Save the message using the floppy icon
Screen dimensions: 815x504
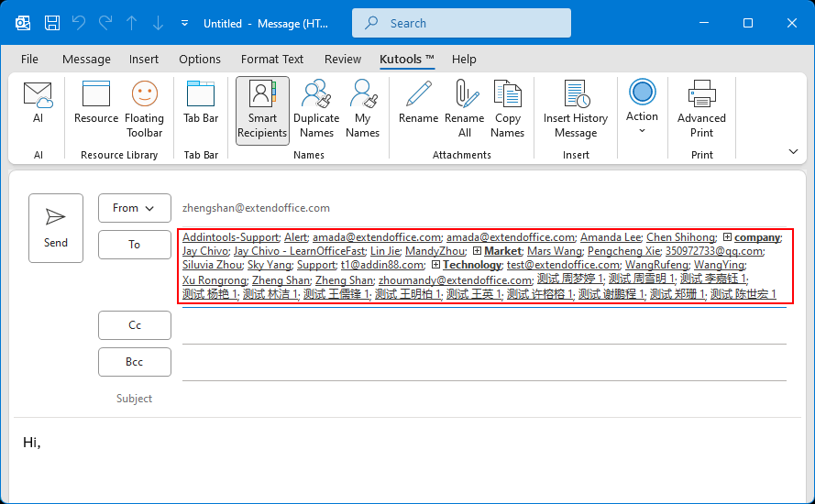pos(52,23)
